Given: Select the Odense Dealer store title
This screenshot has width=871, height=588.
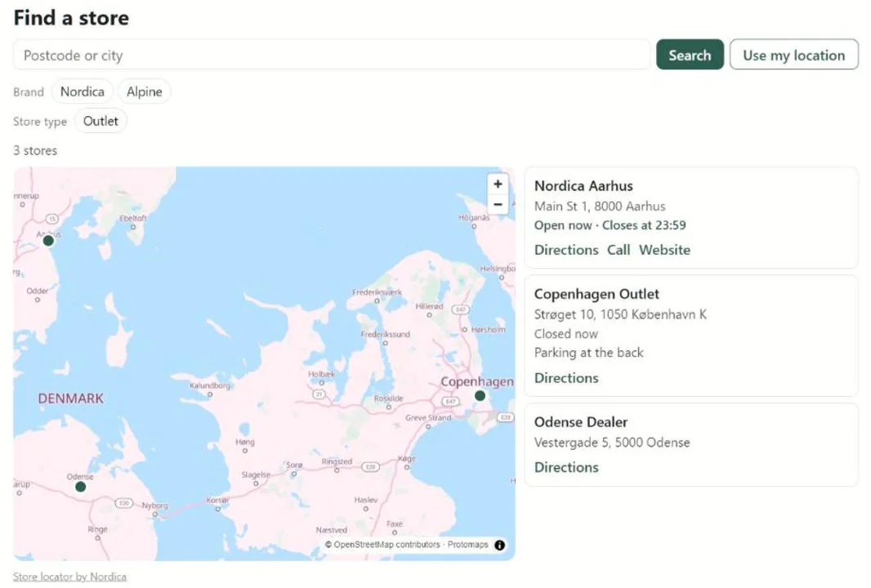Looking at the screenshot, I should point(580,422).
